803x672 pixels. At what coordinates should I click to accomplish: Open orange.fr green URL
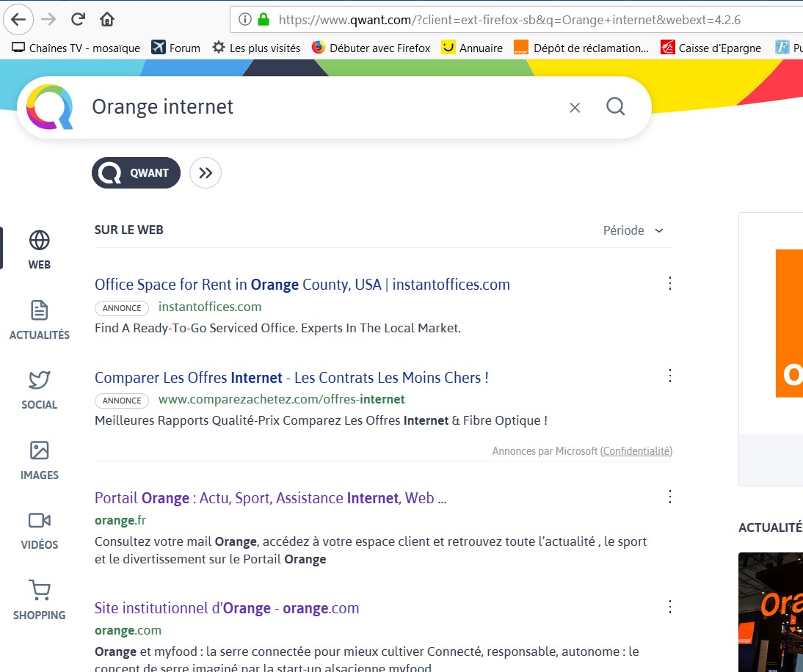point(120,520)
